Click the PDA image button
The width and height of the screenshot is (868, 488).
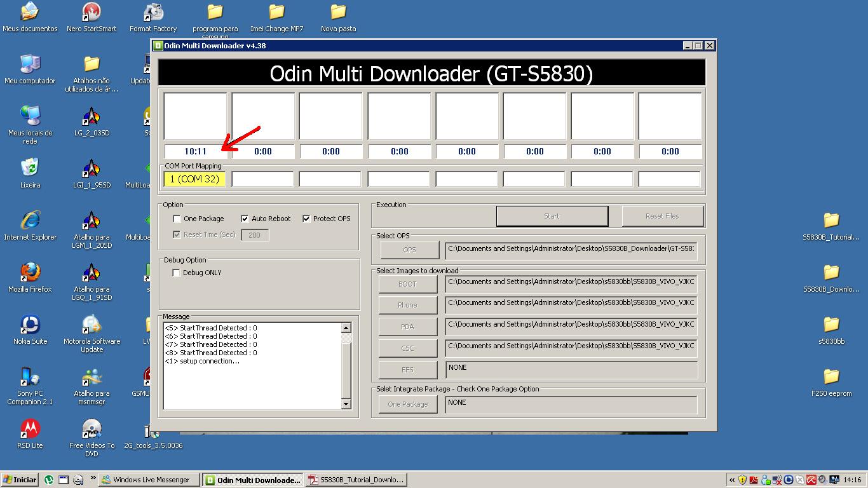[x=407, y=327]
